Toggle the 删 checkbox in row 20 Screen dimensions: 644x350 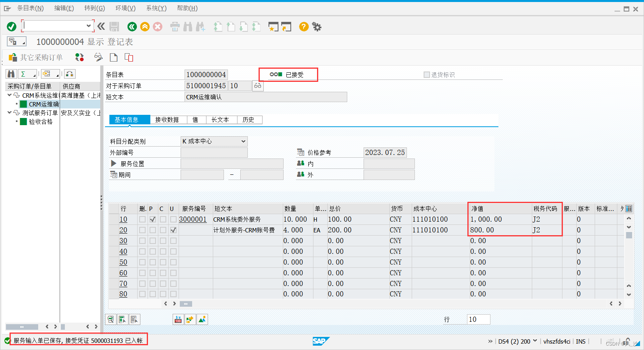pyautogui.click(x=142, y=230)
